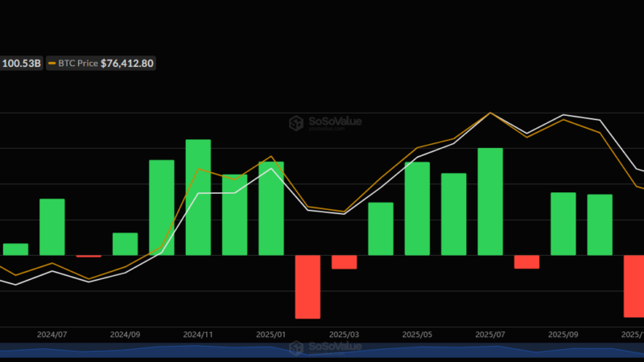Click the small red bar above 2025/03
The image size is (644, 362).
[345, 262]
